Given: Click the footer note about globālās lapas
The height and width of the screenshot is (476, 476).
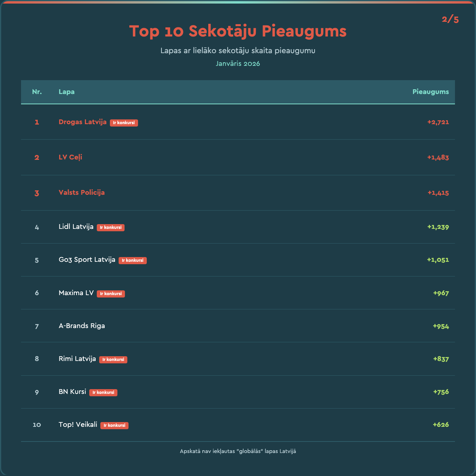Looking at the screenshot, I should click(238, 451).
